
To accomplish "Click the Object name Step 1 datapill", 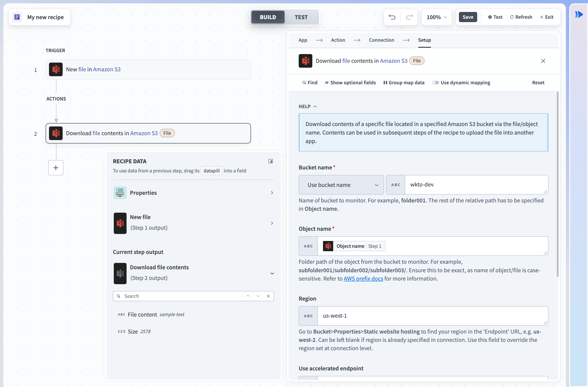I will click(354, 246).
